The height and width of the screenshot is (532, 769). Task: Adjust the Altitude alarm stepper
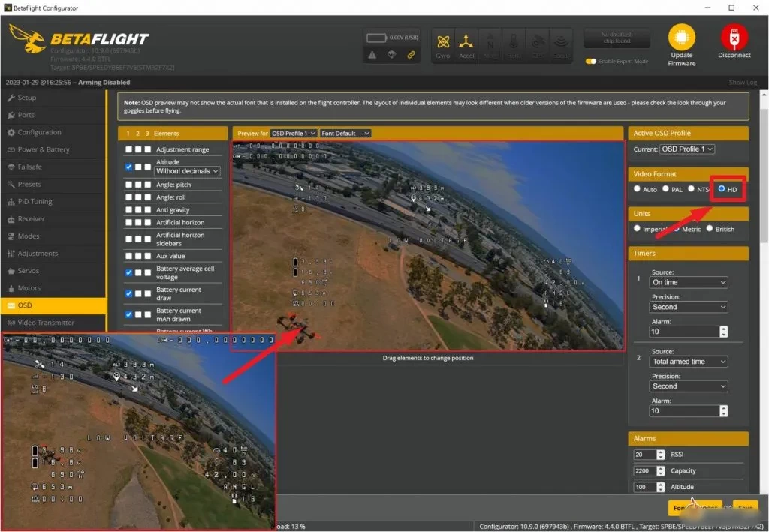[x=661, y=487]
